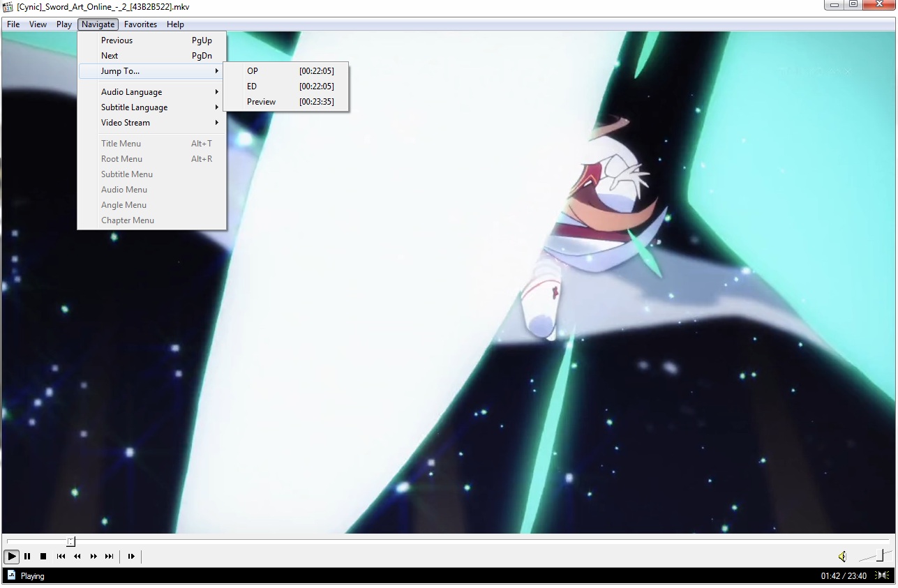The image size is (898, 588).
Task: Click the frame-step icon
Action: tap(131, 556)
